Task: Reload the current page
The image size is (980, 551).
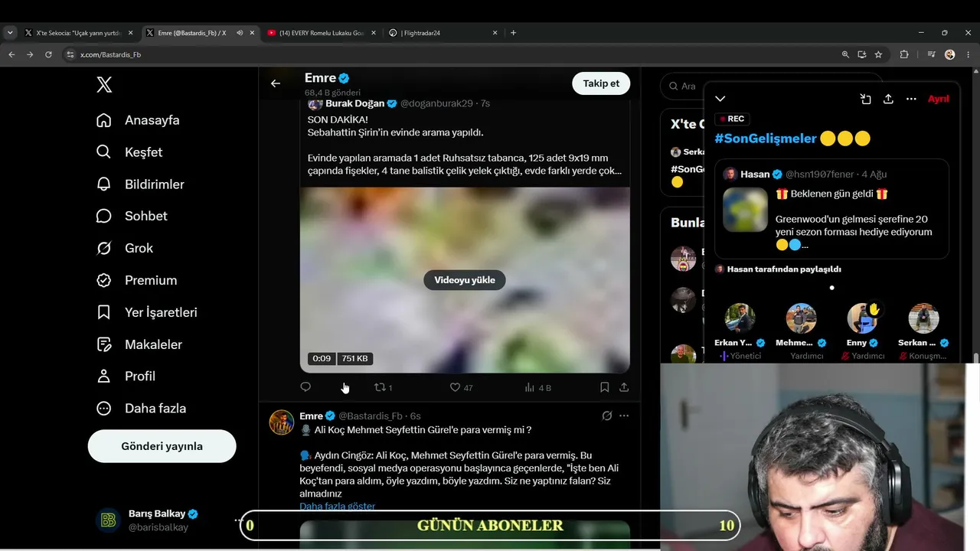Action: 48,54
